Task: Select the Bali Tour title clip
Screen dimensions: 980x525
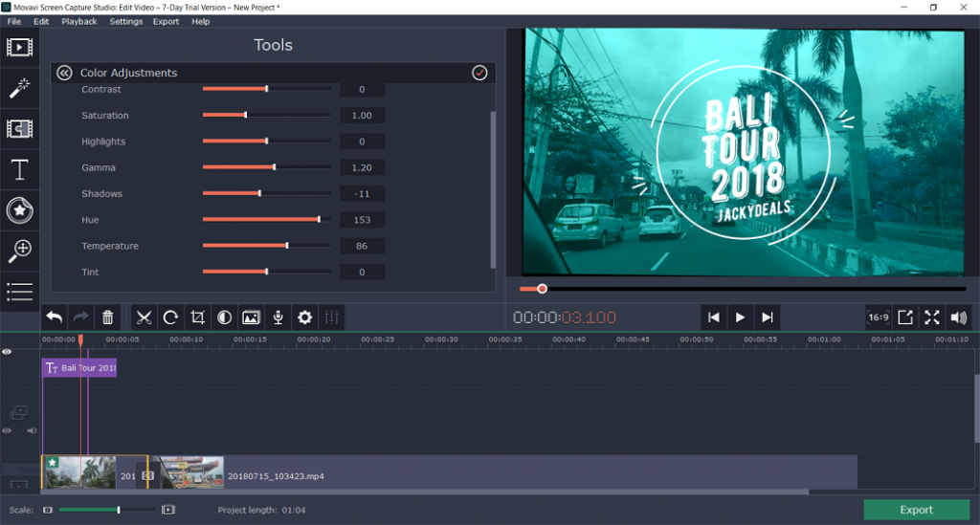Action: (79, 367)
